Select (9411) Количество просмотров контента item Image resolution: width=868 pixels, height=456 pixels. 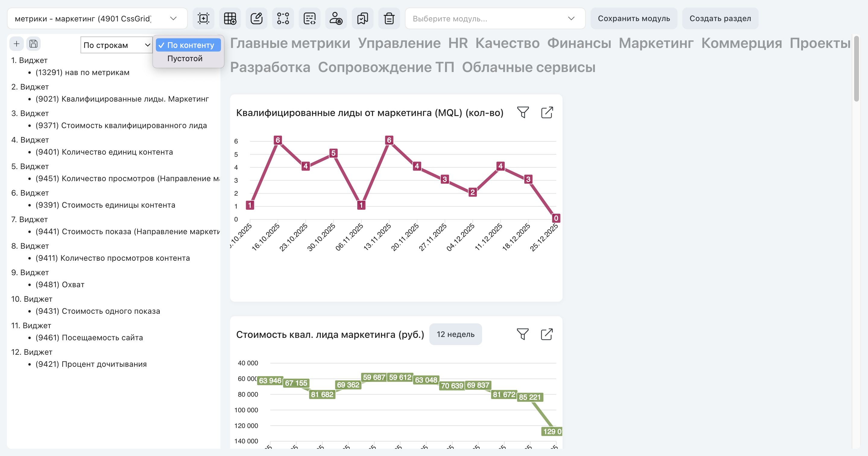click(112, 258)
